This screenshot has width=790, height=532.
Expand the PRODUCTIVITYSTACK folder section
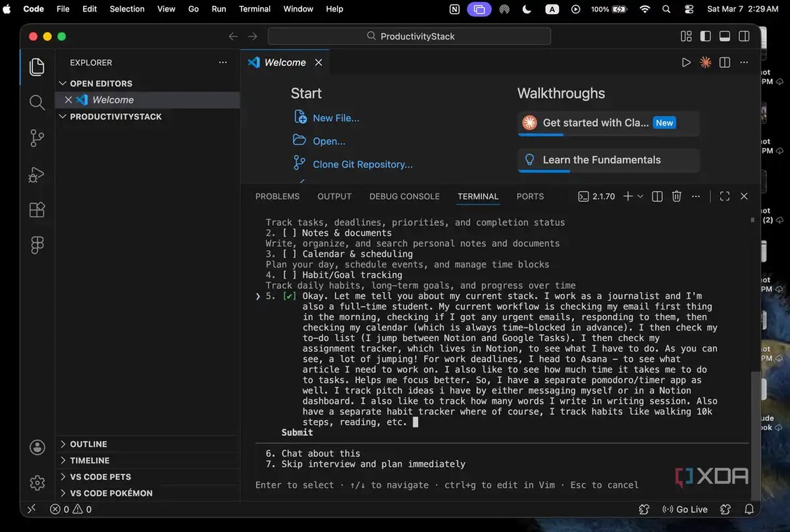pyautogui.click(x=147, y=117)
